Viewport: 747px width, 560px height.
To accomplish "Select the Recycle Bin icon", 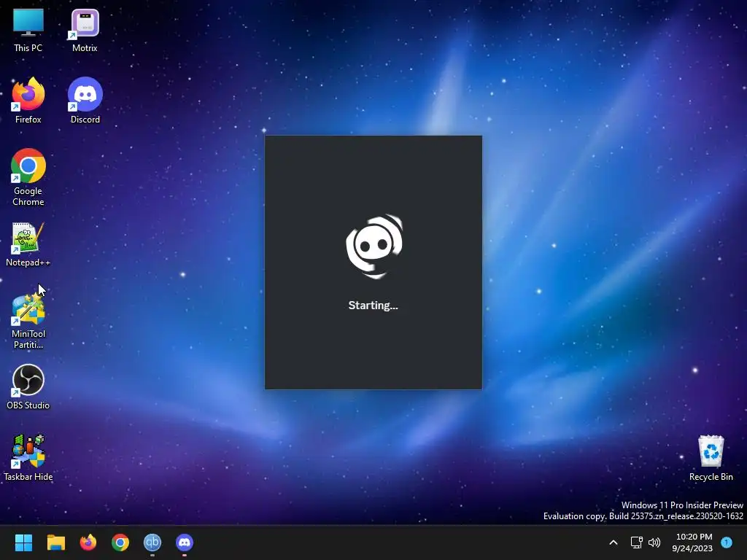I will pos(711,458).
